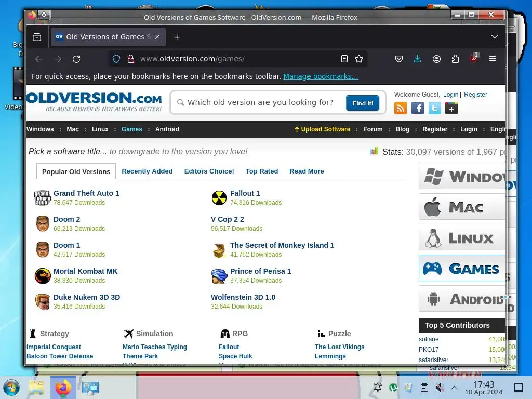Select Windows in the nav bar

click(40, 129)
